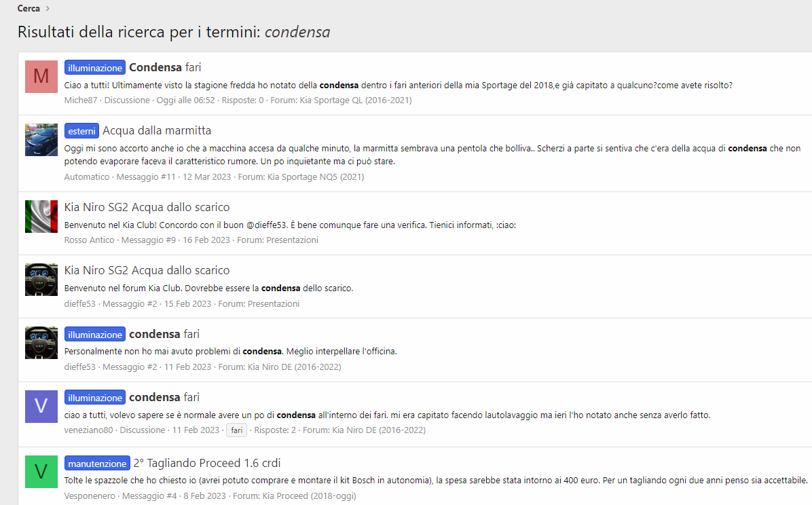Open Vesponenero user profile link
The width and height of the screenshot is (812, 505).
(x=90, y=495)
